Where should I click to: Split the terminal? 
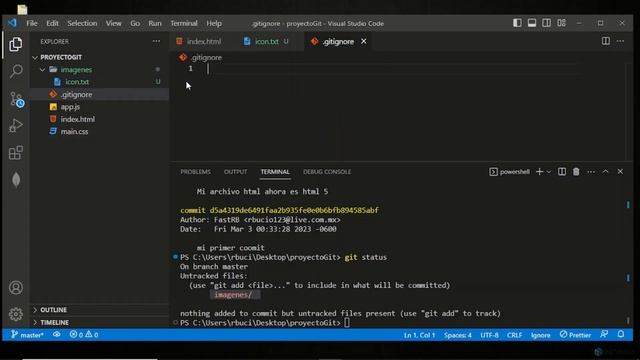coord(562,172)
